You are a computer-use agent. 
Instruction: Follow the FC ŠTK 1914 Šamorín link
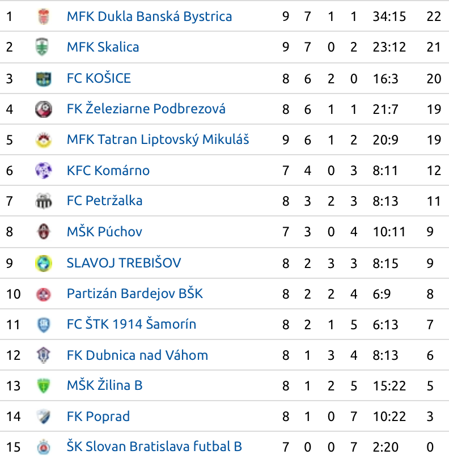[131, 324]
